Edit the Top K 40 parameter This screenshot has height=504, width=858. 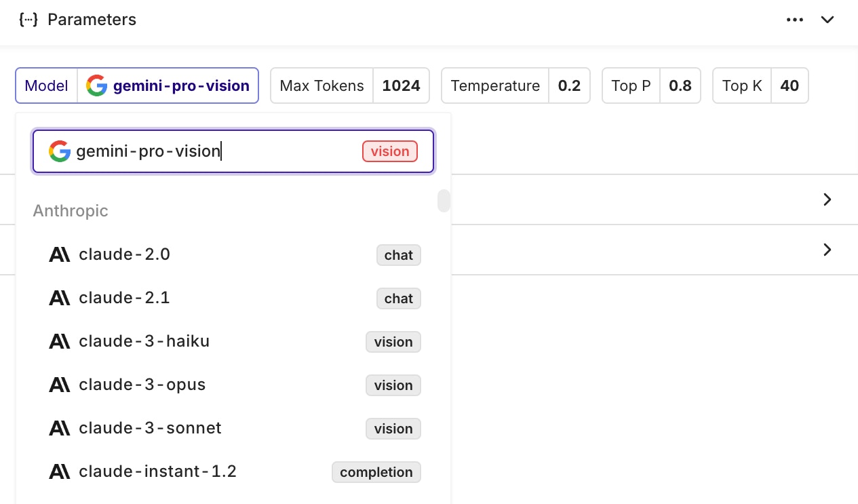coord(760,85)
